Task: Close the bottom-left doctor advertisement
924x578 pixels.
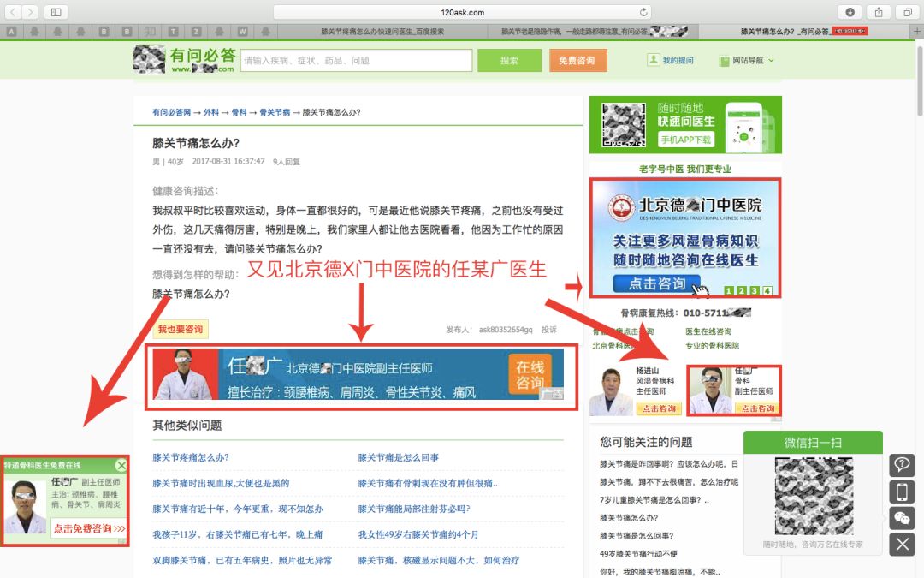Action: 121,465
